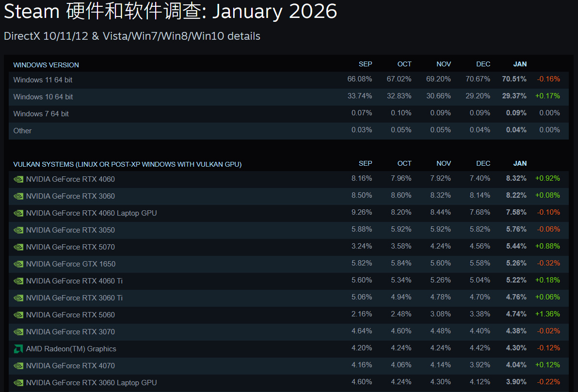Click the NVIDIA icon for GeForce GTX 1650
Image resolution: width=578 pixels, height=392 pixels.
18,264
